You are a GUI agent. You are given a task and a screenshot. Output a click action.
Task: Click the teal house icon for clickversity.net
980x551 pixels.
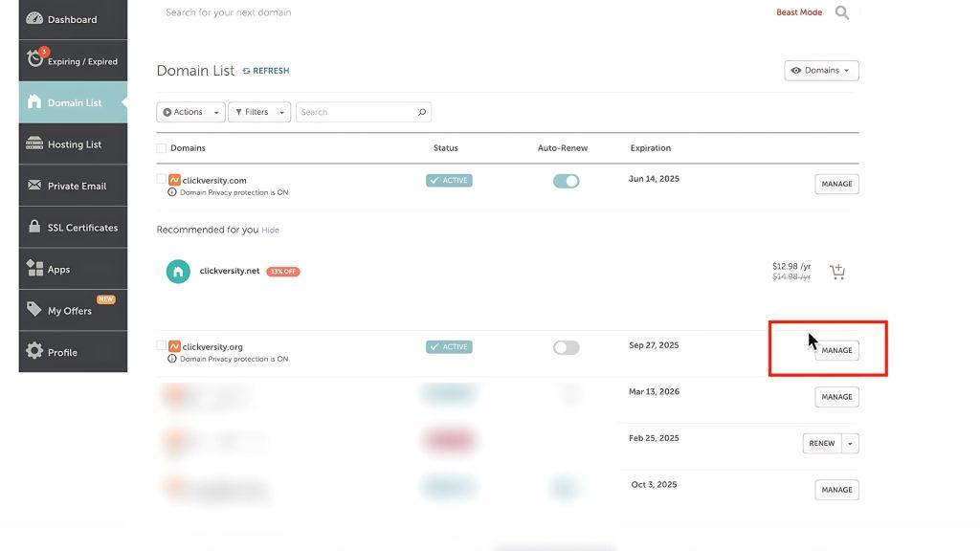pyautogui.click(x=178, y=271)
